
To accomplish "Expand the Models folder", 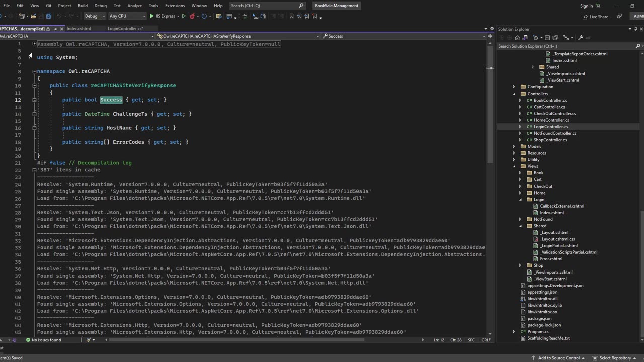I will tap(514, 146).
